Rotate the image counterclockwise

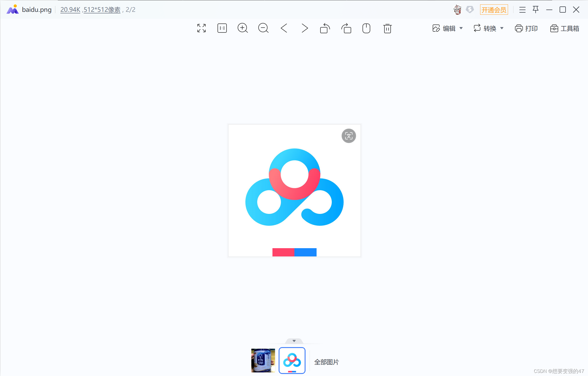pos(325,28)
